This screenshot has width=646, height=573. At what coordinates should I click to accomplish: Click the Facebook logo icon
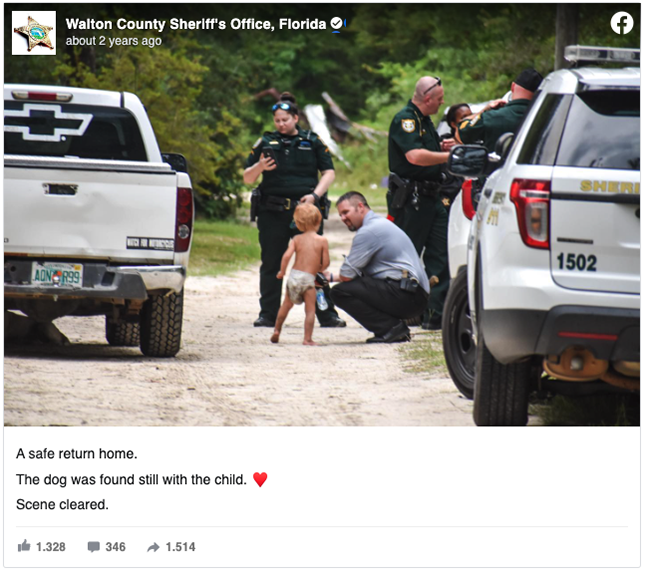tap(622, 23)
